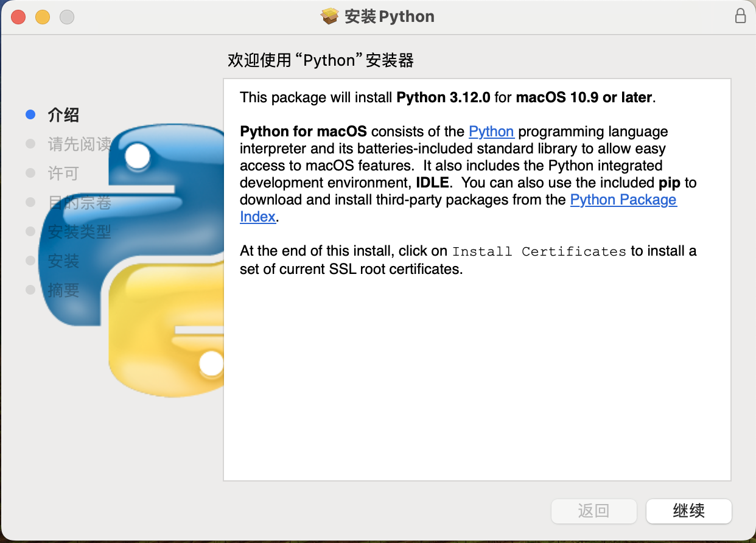The image size is (756, 543).
Task: Click the step dot beside 请先阅读
Action: pyautogui.click(x=30, y=144)
